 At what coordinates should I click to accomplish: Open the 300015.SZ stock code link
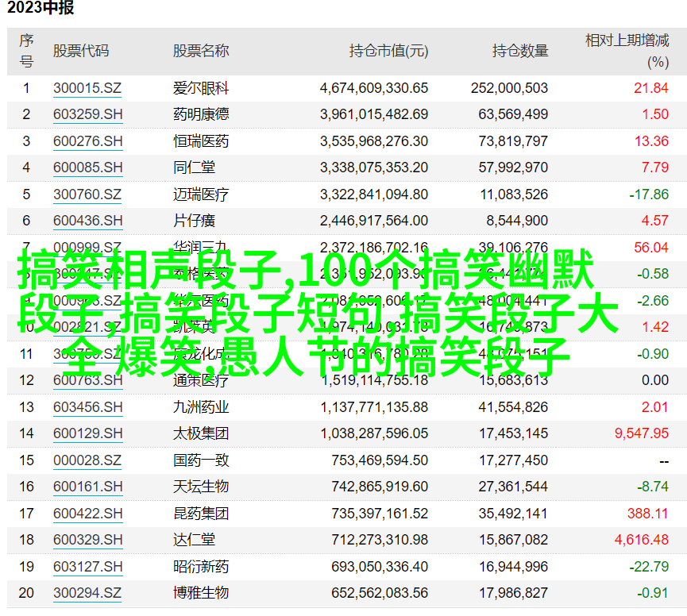point(87,88)
